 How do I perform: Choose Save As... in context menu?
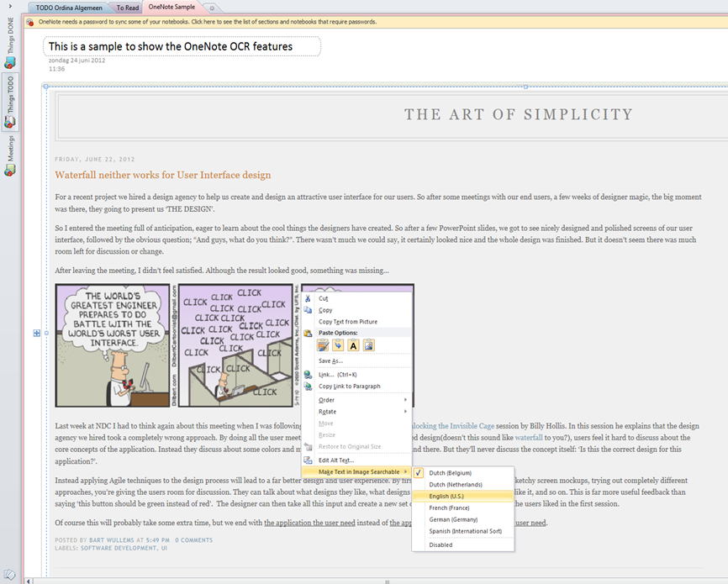click(356, 361)
